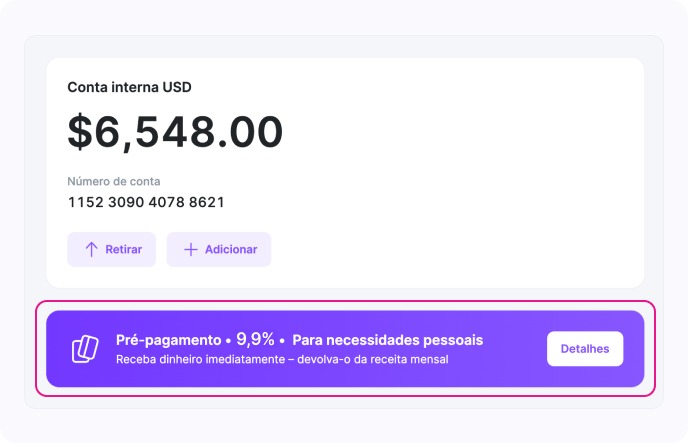The height and width of the screenshot is (443, 688).
Task: Click the cards icon in purple banner
Action: tap(85, 349)
